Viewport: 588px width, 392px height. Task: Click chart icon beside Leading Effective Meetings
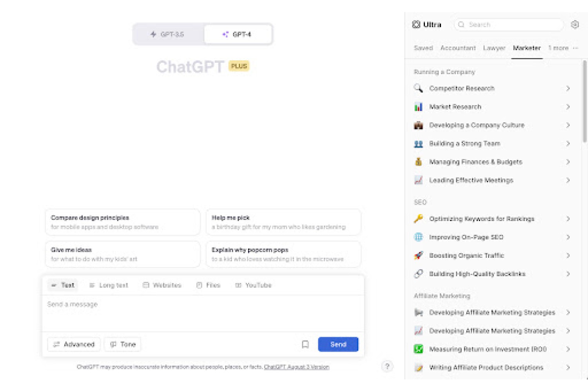(419, 180)
